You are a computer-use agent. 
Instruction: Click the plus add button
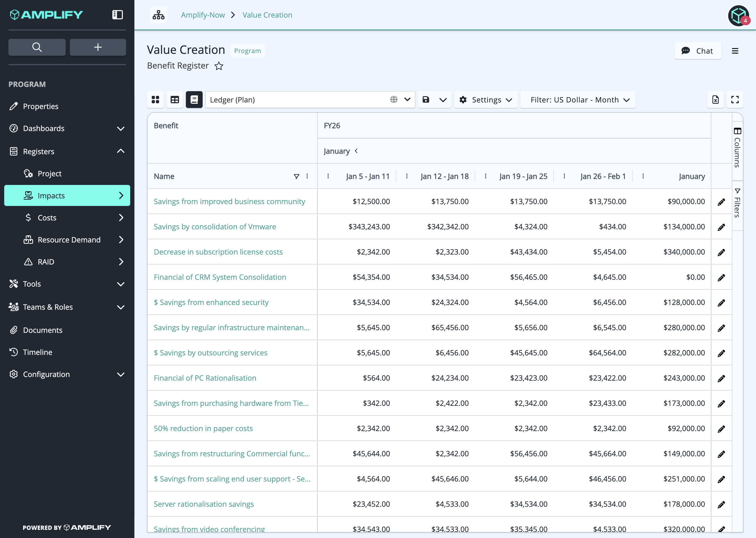[x=98, y=47]
